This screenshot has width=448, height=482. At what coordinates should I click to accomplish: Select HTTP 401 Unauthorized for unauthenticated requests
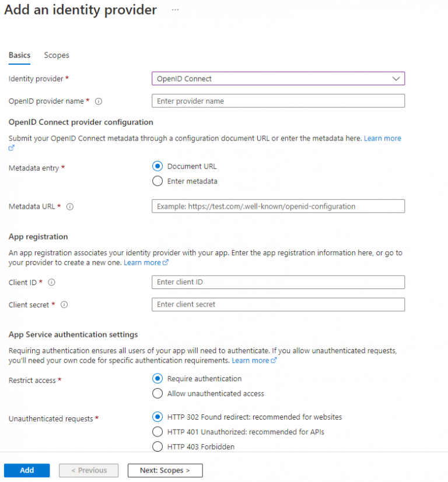click(157, 431)
